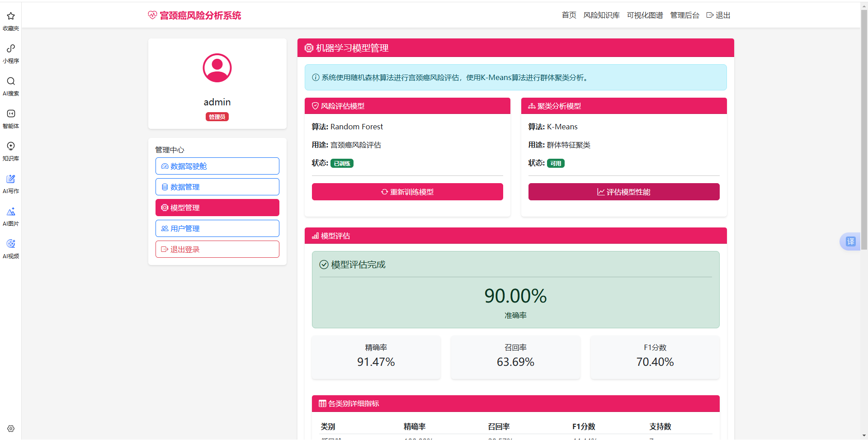Click the 用途: 群体特征聚类 text
Image resolution: width=868 pixels, height=440 pixels.
tap(559, 145)
